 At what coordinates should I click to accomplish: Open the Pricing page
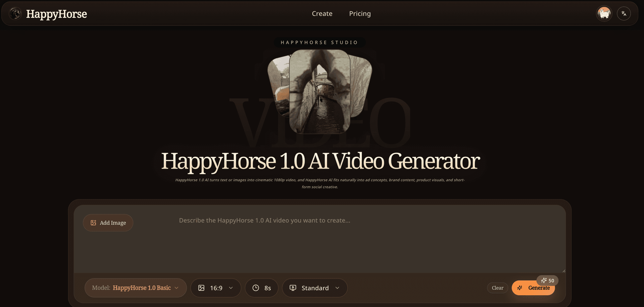coord(360,13)
